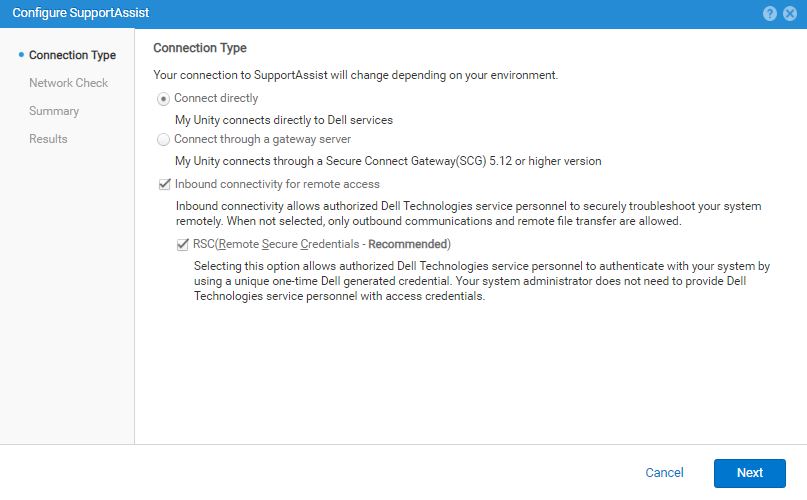Open the help question mark icon
Screen dimensions: 807x500
tap(770, 14)
